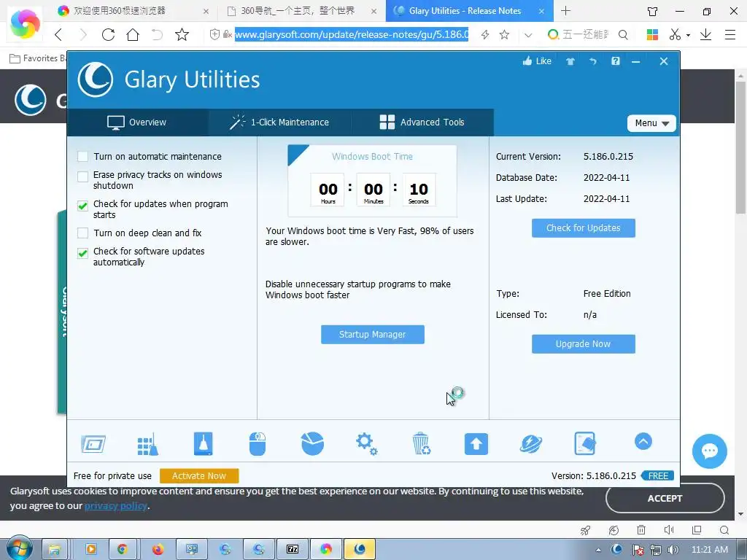This screenshot has width=747, height=560.
Task: Click the orange Activate Now button
Action: [x=199, y=475]
